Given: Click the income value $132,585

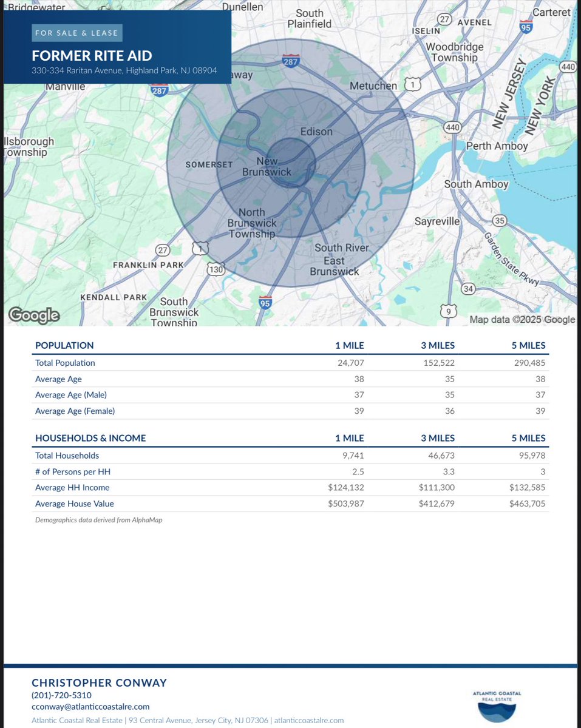Looking at the screenshot, I should point(528,488).
